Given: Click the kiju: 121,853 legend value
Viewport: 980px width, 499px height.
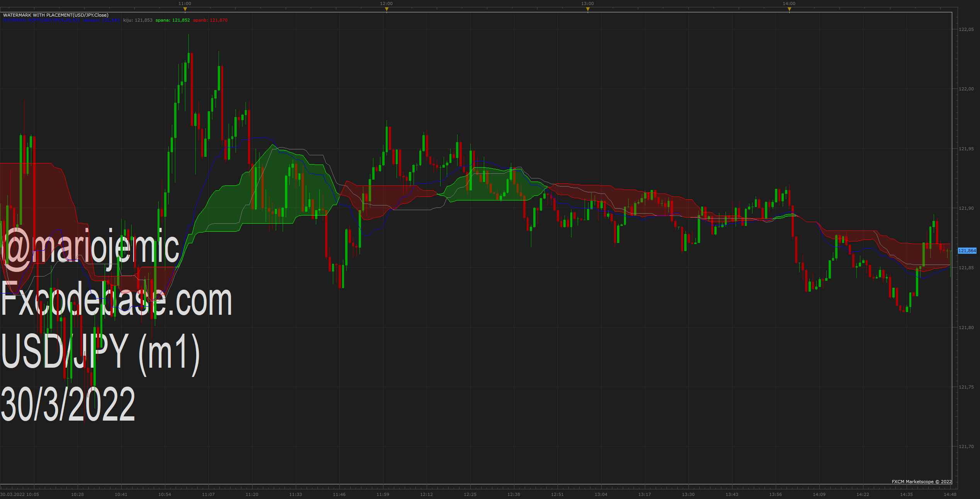Looking at the screenshot, I should [138, 20].
